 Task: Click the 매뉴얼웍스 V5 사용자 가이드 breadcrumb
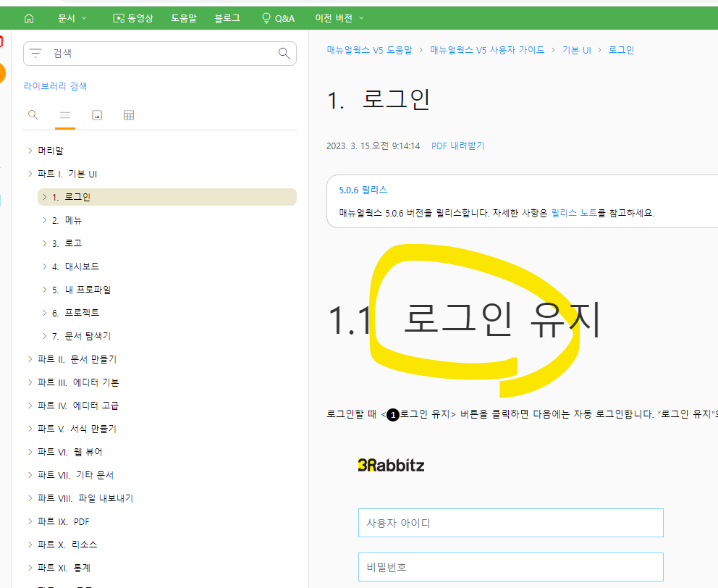487,50
